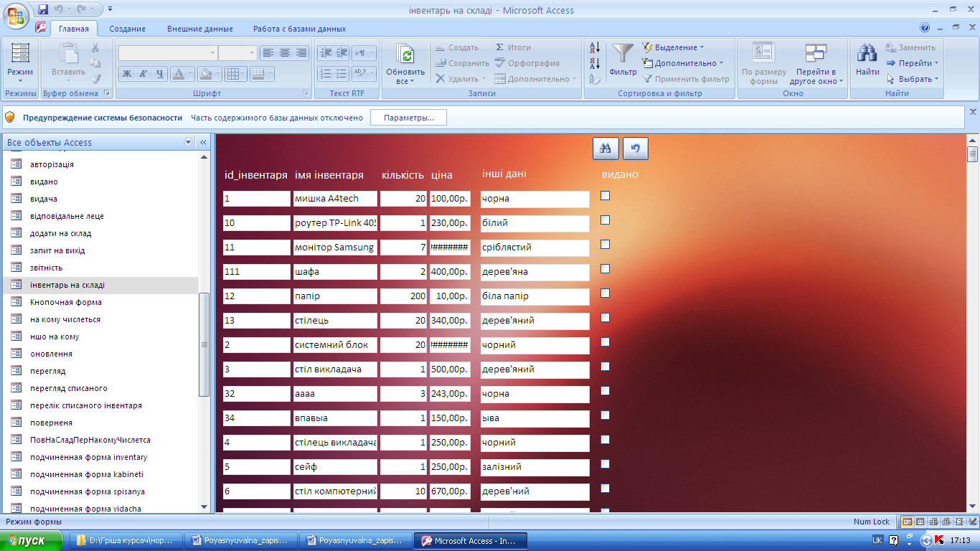Click the Cut scissors icon
Image resolution: width=980 pixels, height=551 pixels.
click(95, 47)
